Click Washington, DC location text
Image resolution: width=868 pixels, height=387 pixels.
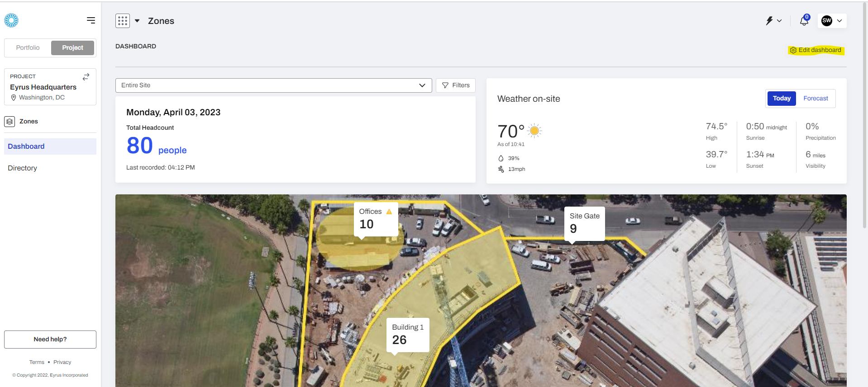click(x=42, y=97)
